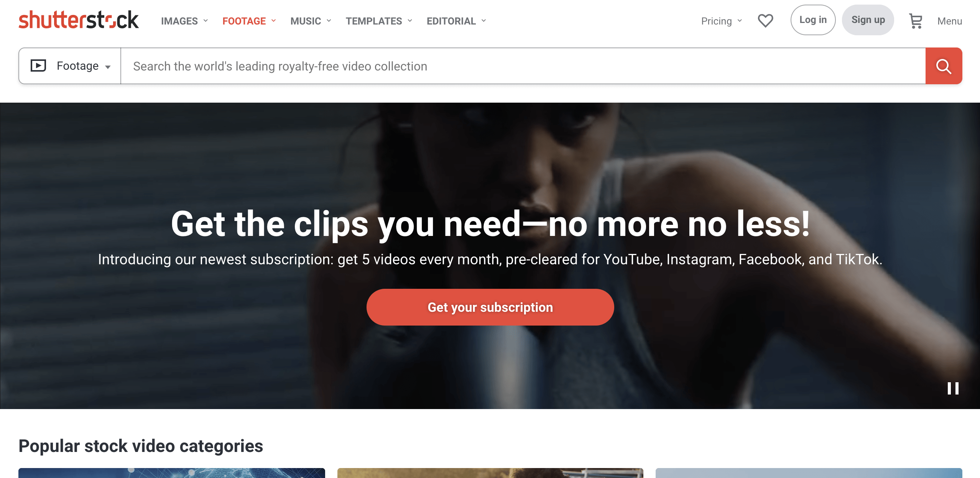Screen dimensions: 980x478
Task: Open the Pricing dropdown
Action: (722, 21)
